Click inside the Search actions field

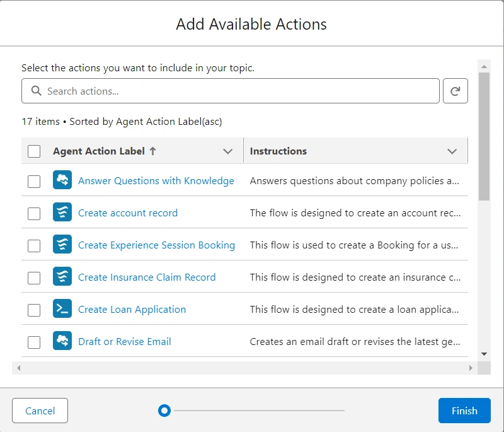click(x=189, y=91)
